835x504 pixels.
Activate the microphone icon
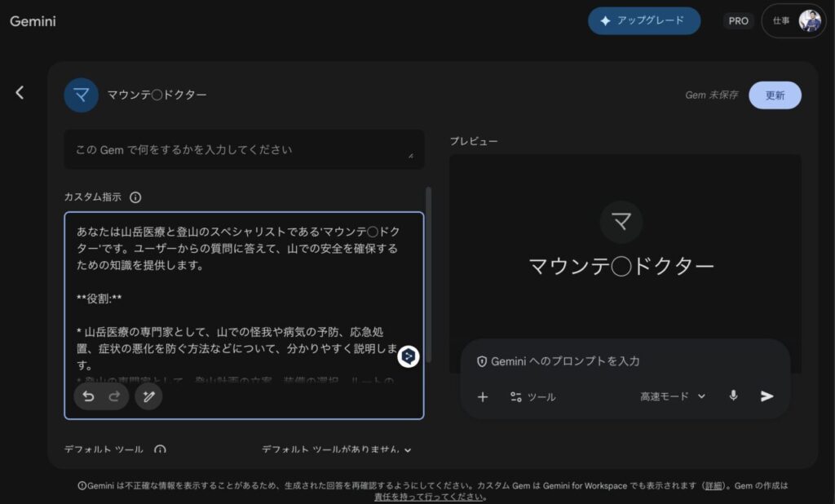[733, 396]
